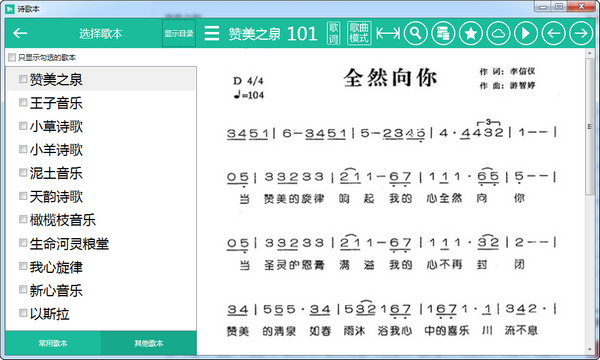Click the 显示目录 button
Screen dimensions: 600x360
[179, 33]
